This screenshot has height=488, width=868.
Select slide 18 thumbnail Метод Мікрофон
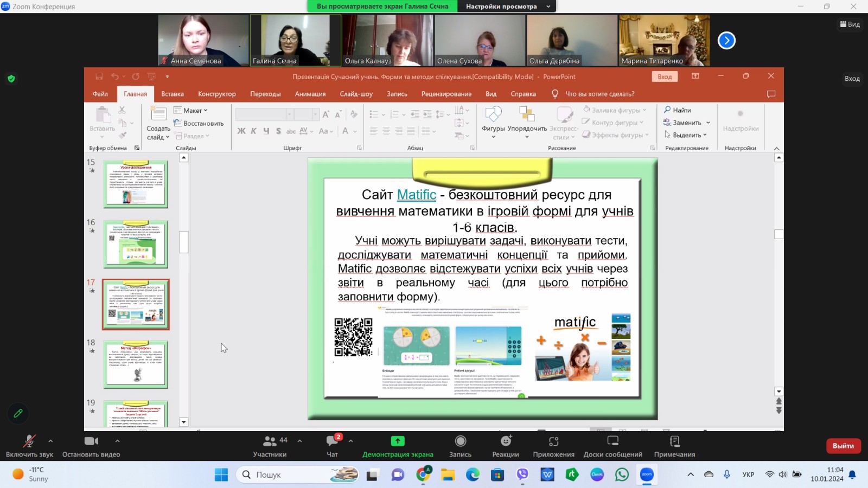pos(136,365)
